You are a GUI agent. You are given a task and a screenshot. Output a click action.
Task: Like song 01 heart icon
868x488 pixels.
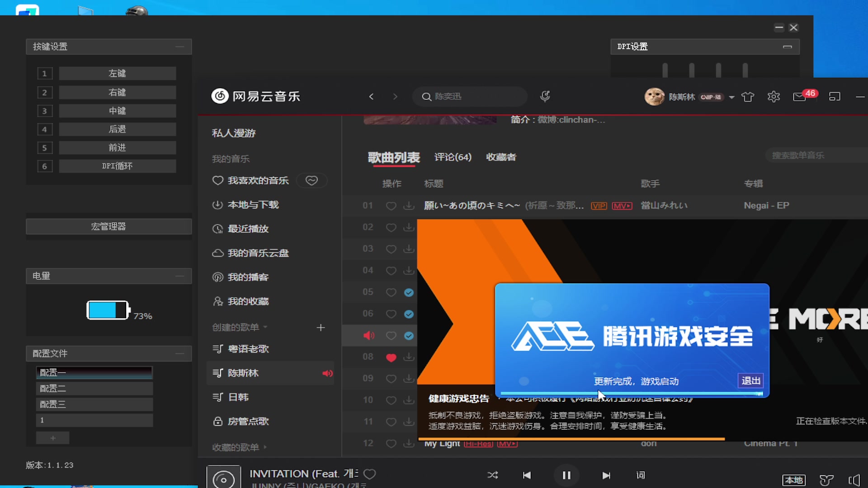[391, 206]
